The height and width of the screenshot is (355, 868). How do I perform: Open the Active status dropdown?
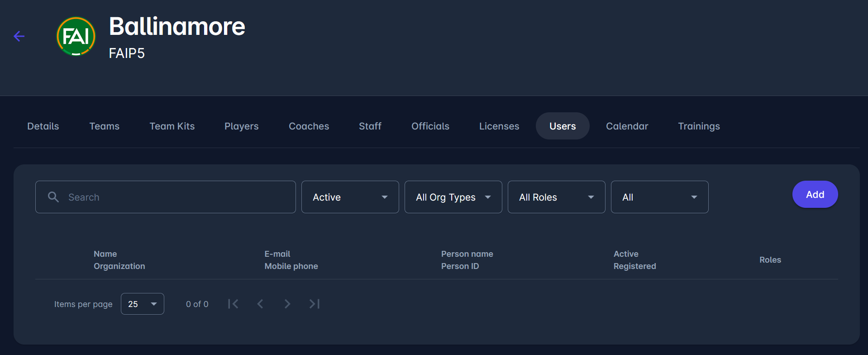coord(350,197)
